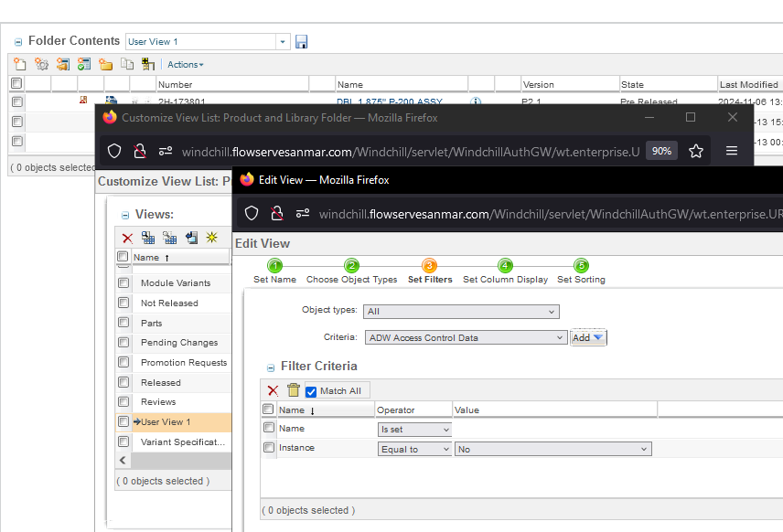
Task: Click the 90% zoom indicator in Firefox
Action: pyautogui.click(x=661, y=151)
